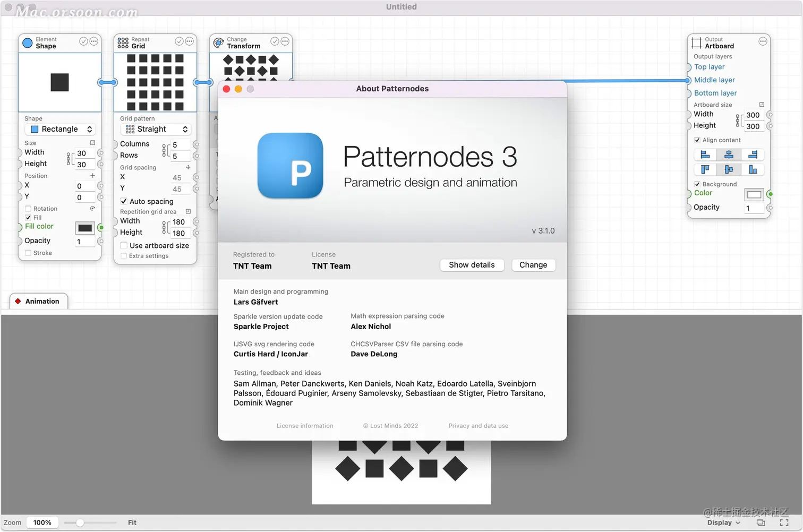Click the Grid spacing crosshair icon
The image size is (803, 532).
(x=188, y=167)
